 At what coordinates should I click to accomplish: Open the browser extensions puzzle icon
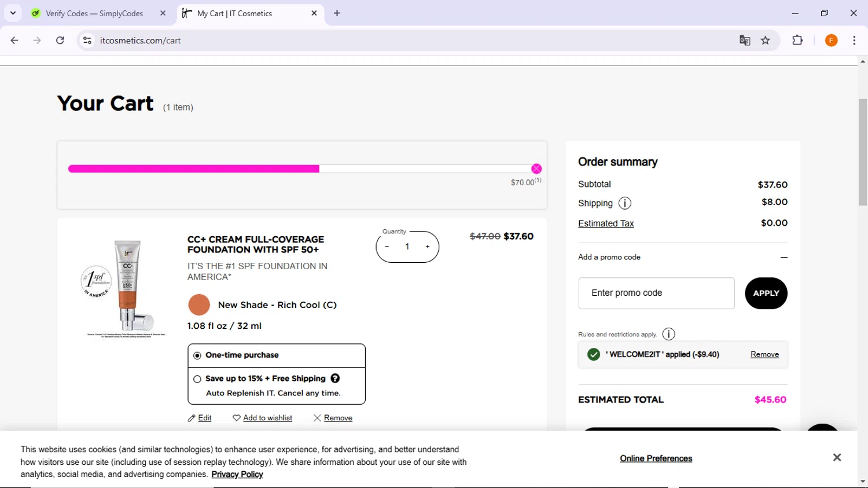point(797,41)
